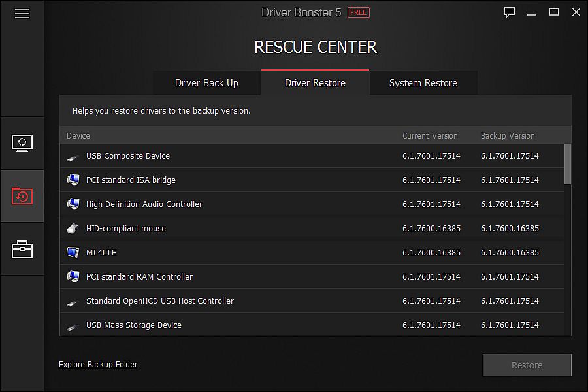
Task: Select the USB Composite Device row
Action: click(312, 155)
